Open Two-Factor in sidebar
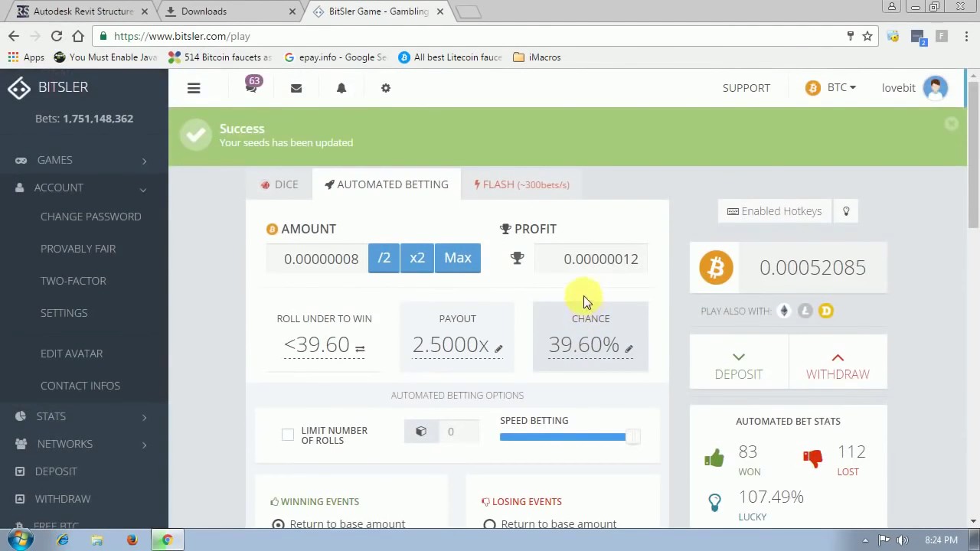This screenshot has height=551, width=980. [73, 281]
